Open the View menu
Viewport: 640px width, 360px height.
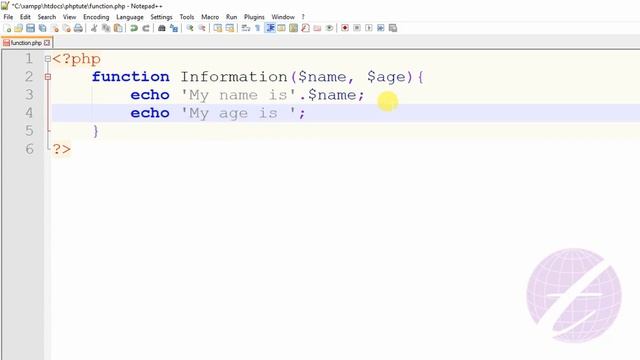(69, 17)
